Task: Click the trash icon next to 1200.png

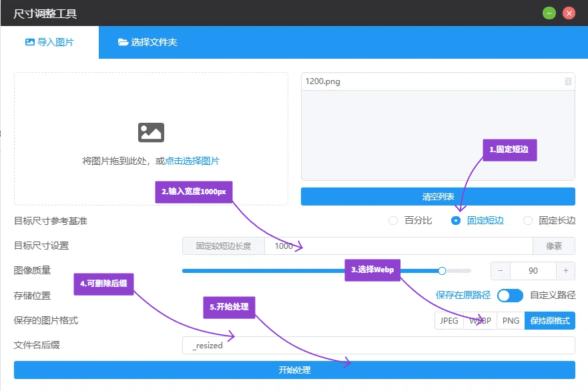Action: tap(568, 81)
